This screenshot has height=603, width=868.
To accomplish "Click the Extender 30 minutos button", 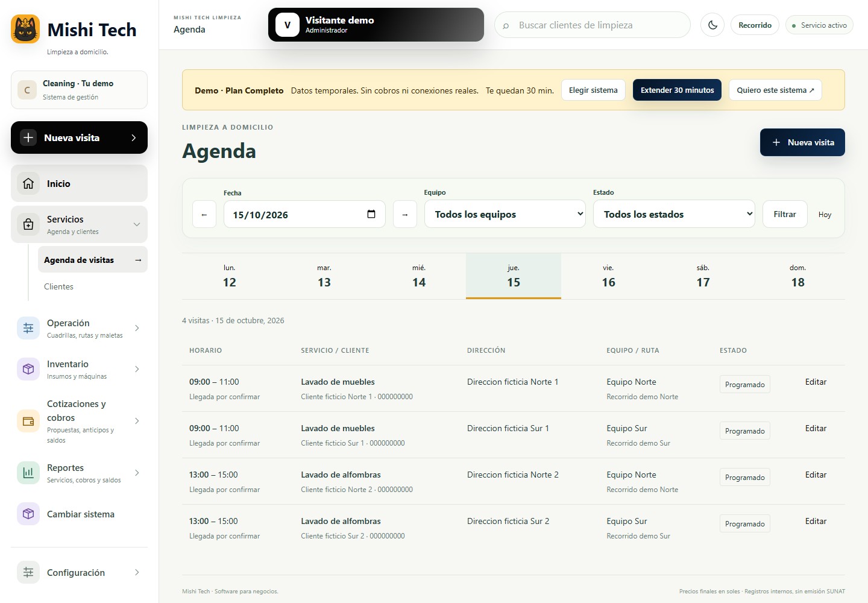I will coord(677,90).
